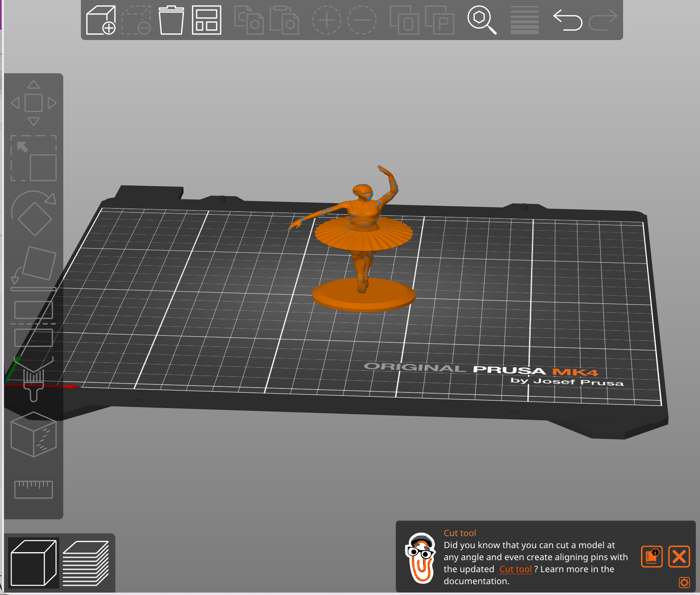Switch to sliced layers preview view
Image resolution: width=700 pixels, height=595 pixels.
[x=86, y=563]
